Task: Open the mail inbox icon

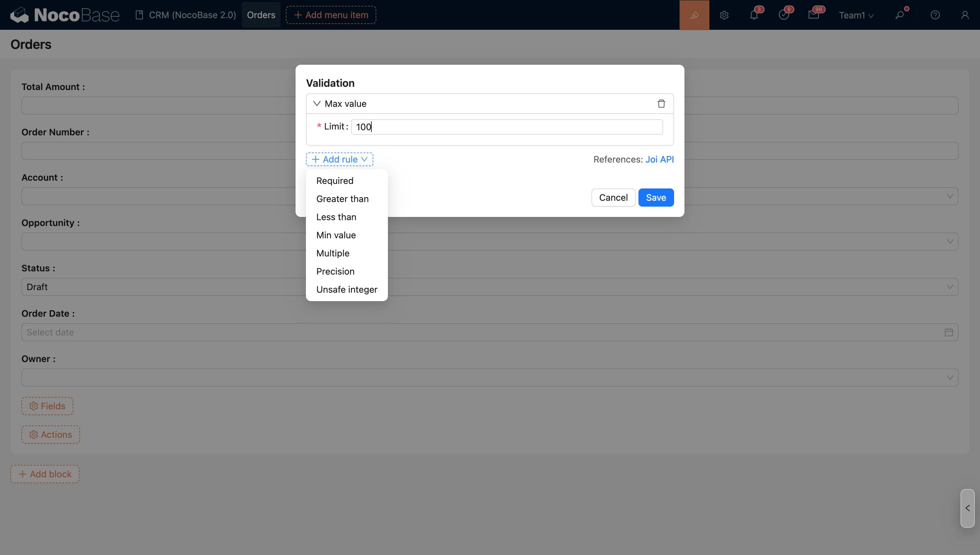Action: 813,15
